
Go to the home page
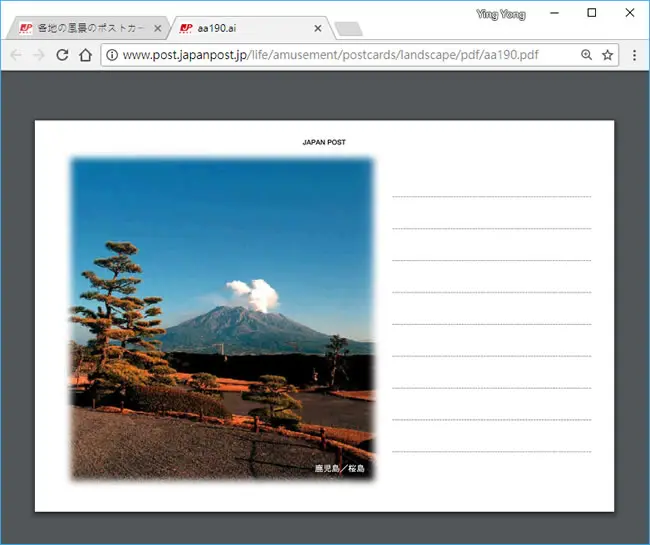85,55
